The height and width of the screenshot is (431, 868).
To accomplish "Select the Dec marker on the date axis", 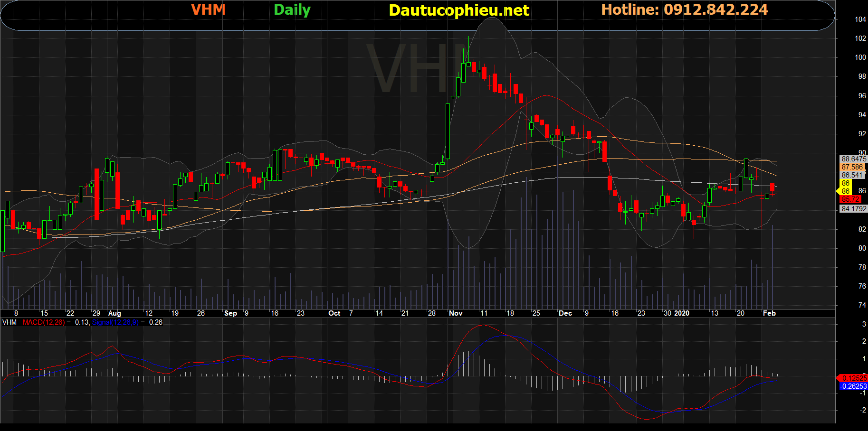I will pyautogui.click(x=565, y=313).
